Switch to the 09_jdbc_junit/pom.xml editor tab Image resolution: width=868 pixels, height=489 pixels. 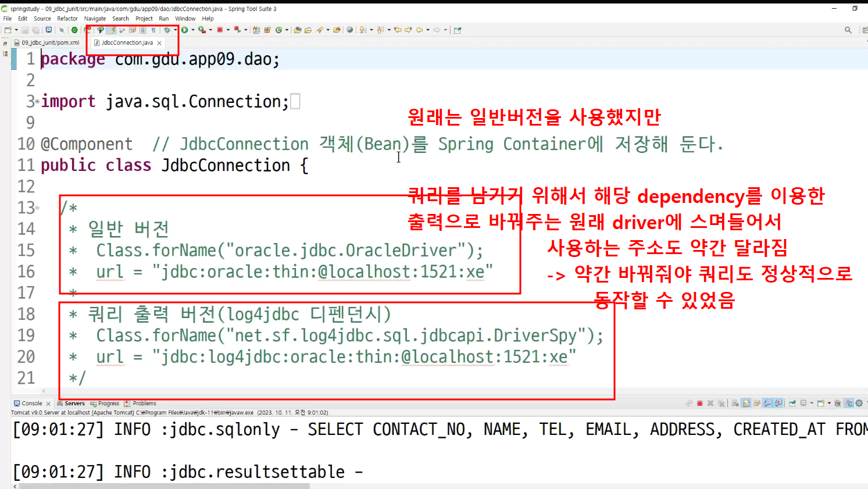47,42
